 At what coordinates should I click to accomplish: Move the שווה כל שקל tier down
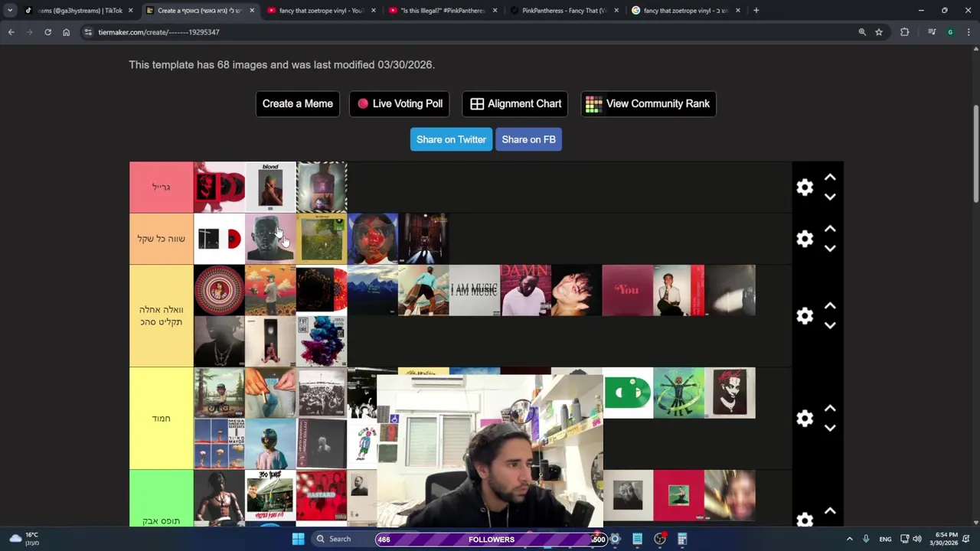[x=830, y=248]
